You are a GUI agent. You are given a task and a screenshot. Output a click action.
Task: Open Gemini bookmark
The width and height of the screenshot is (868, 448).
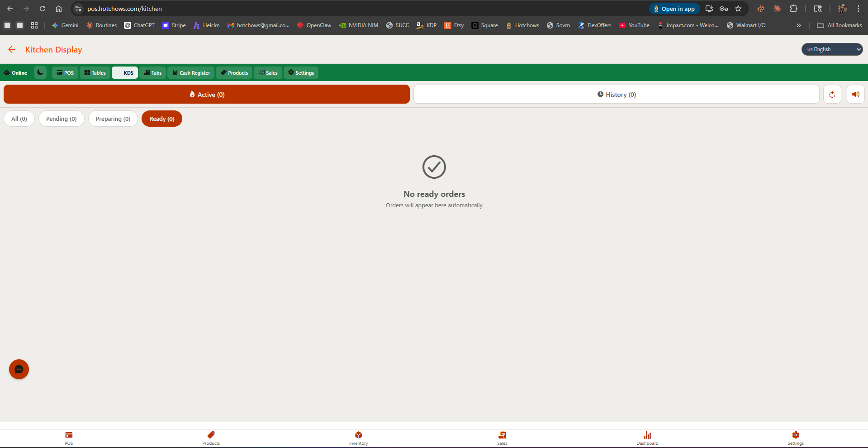65,25
